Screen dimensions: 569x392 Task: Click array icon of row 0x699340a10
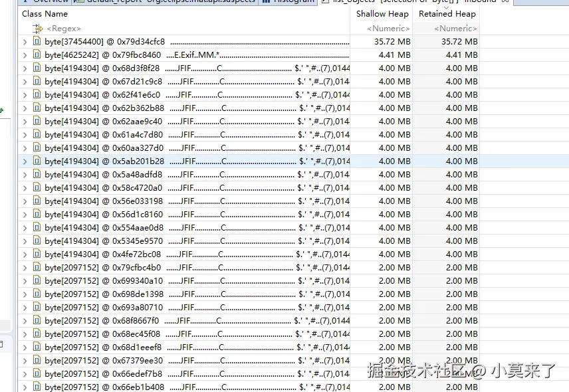tap(37, 280)
